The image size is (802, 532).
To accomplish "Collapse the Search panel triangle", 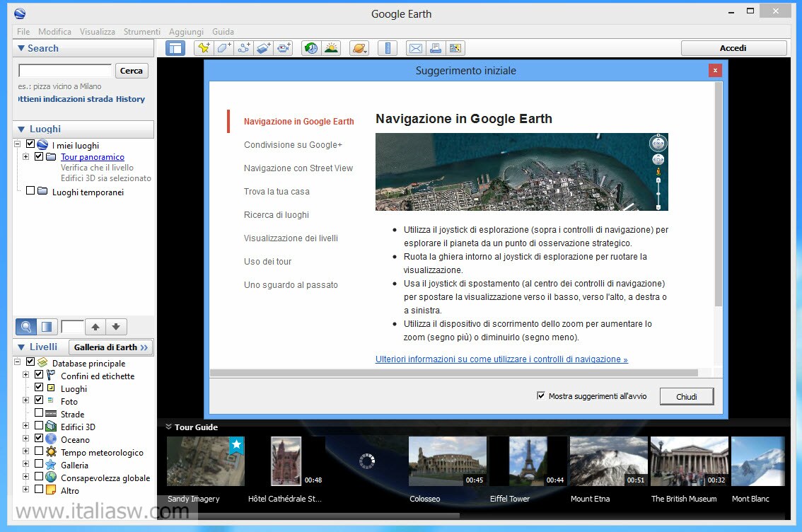I will coord(21,48).
